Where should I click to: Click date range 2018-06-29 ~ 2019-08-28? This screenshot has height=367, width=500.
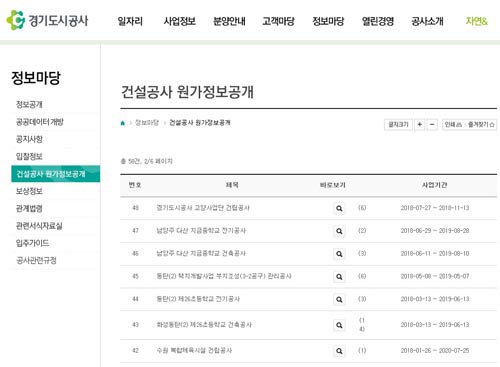click(435, 231)
